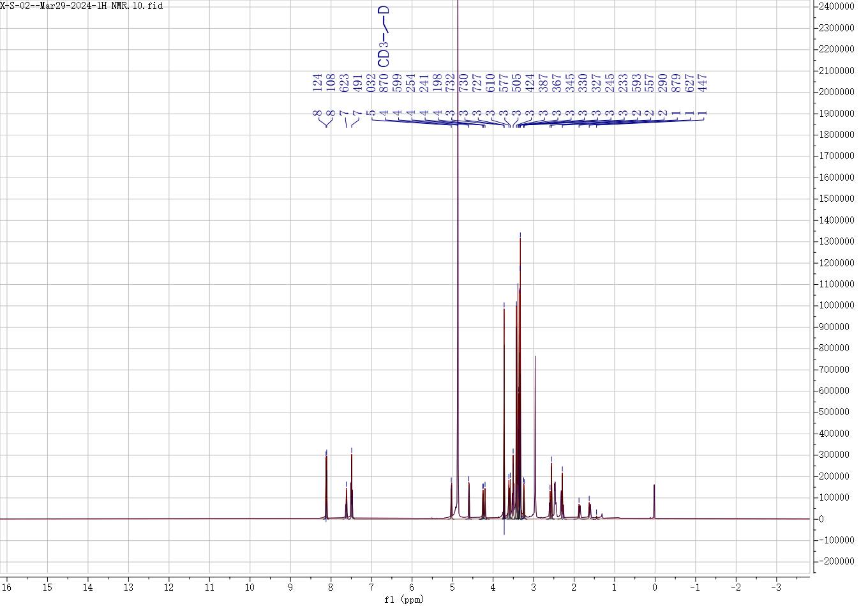Click the 16 ppm tick on horizontal axis
Image resolution: width=868 pixels, height=606 pixels.
tap(6, 587)
